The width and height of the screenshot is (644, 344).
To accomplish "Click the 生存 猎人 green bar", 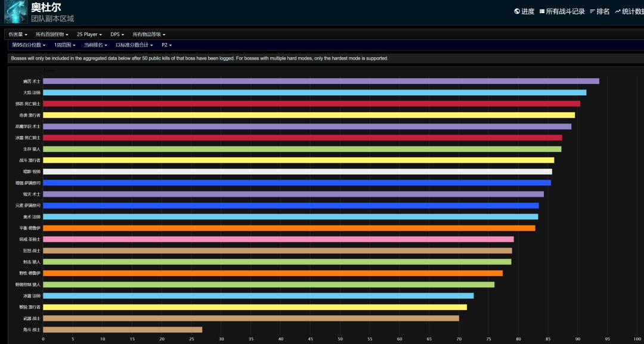I will [x=302, y=149].
